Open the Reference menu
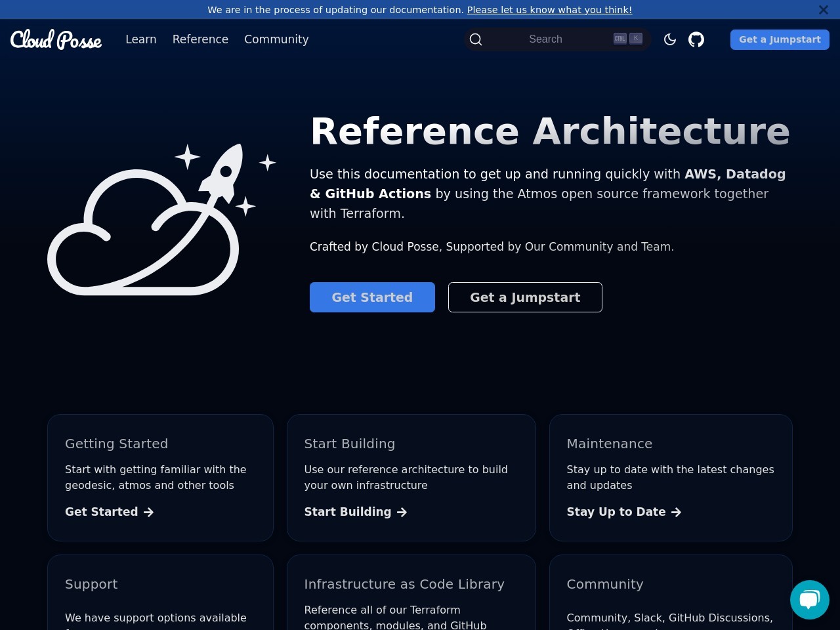 pos(200,39)
